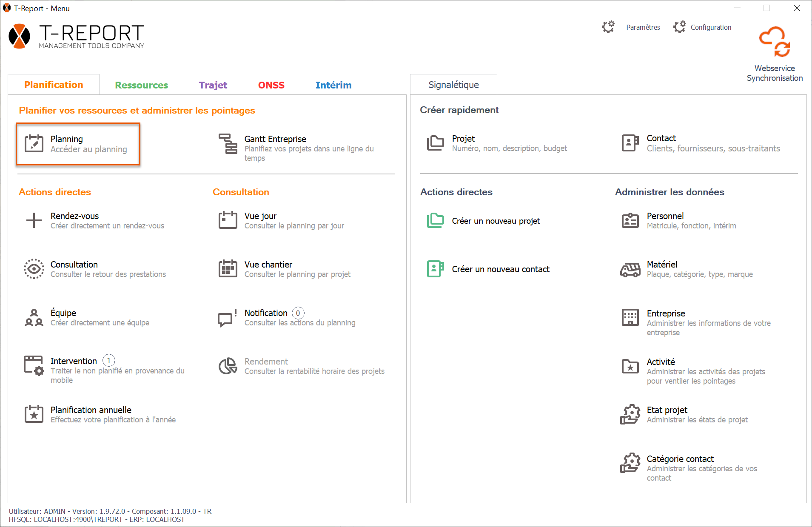The height and width of the screenshot is (527, 812).
Task: Click the Intervention window-gear icon
Action: [34, 365]
